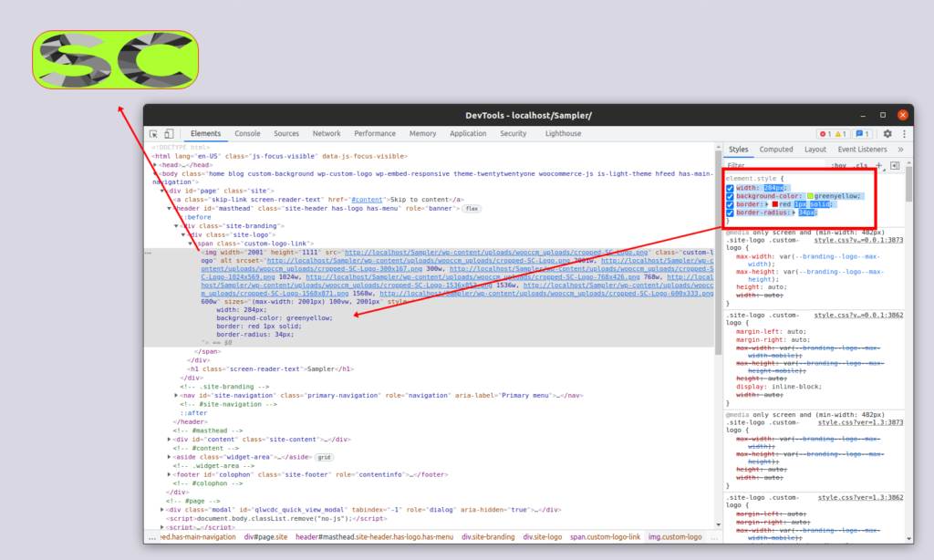Expand the border-radius shorthand triangle

click(x=794, y=213)
